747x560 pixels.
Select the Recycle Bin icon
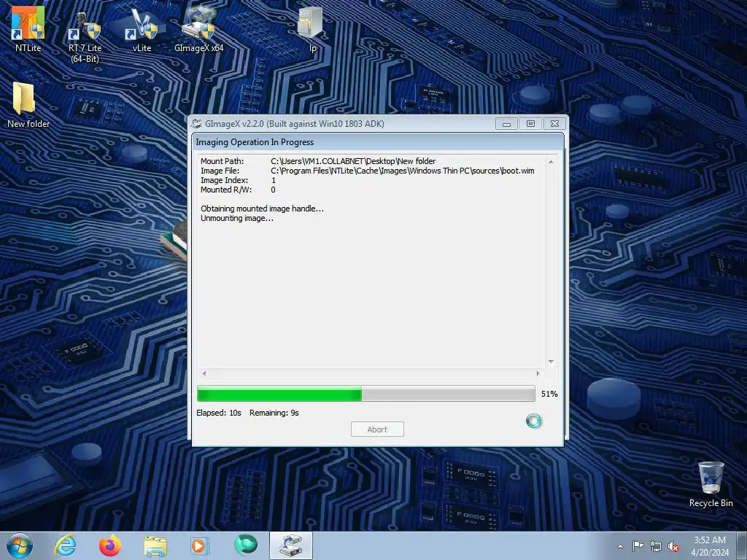pyautogui.click(x=711, y=485)
